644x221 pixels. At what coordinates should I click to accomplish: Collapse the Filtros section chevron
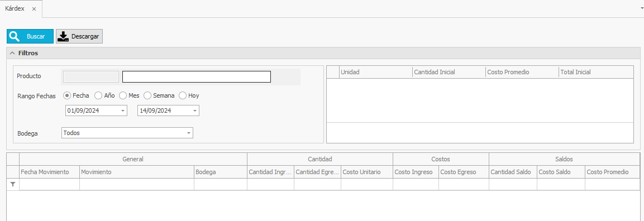point(12,53)
